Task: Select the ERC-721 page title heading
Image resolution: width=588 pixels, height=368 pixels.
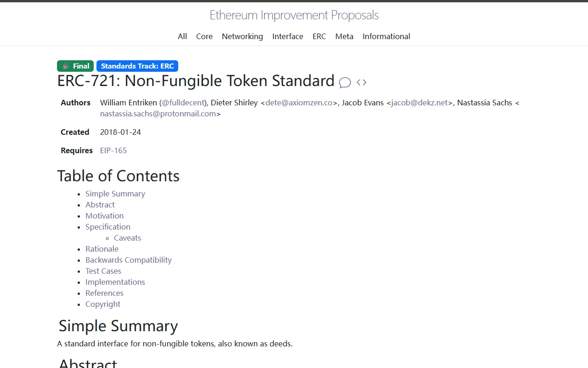Action: tap(196, 81)
